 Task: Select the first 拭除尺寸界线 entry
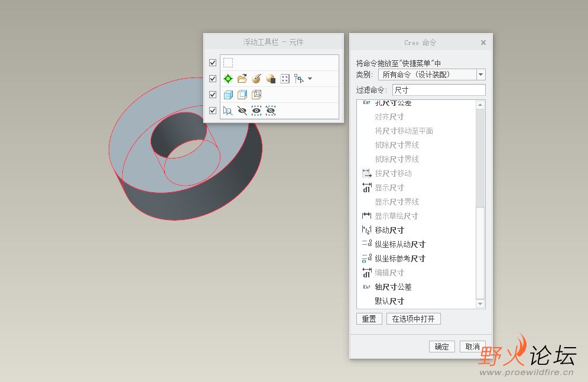click(x=397, y=145)
